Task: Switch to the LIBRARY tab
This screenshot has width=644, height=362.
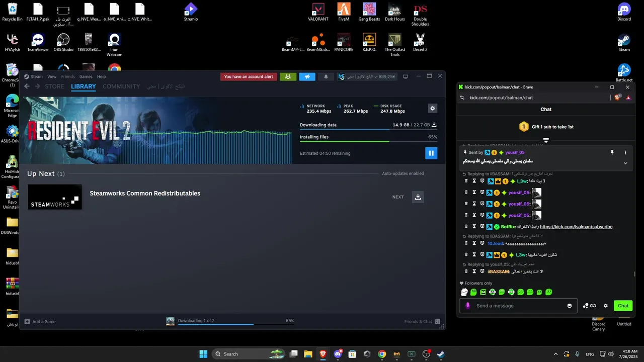Action: 84,86
